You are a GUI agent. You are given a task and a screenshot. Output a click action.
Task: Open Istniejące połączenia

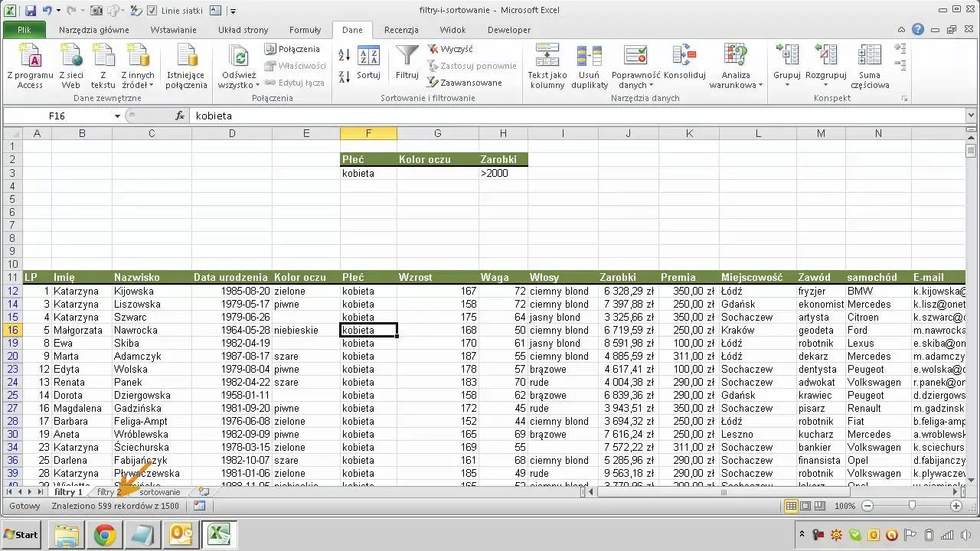point(185,66)
